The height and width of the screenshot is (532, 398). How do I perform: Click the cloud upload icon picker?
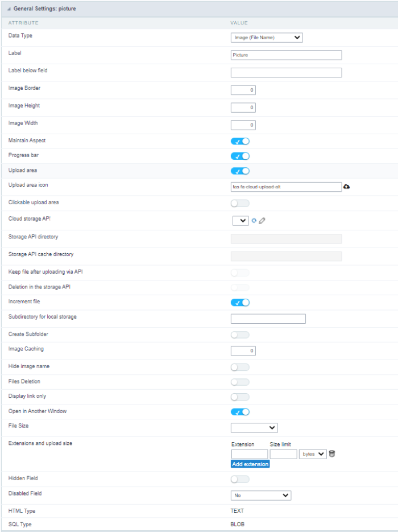[x=347, y=187]
